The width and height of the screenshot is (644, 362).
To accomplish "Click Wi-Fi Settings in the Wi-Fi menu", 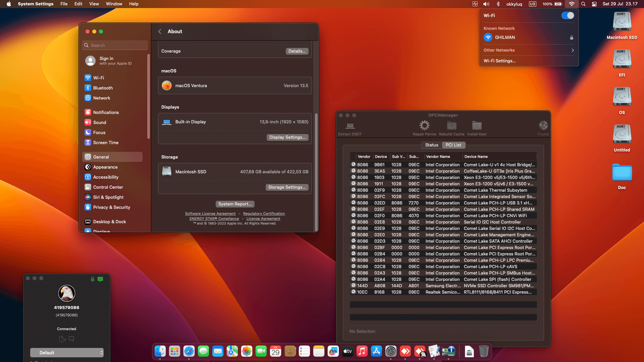I will coord(500,61).
